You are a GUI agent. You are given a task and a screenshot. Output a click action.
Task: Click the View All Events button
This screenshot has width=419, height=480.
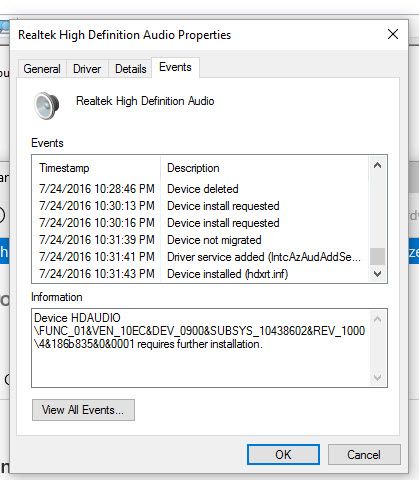[83, 410]
